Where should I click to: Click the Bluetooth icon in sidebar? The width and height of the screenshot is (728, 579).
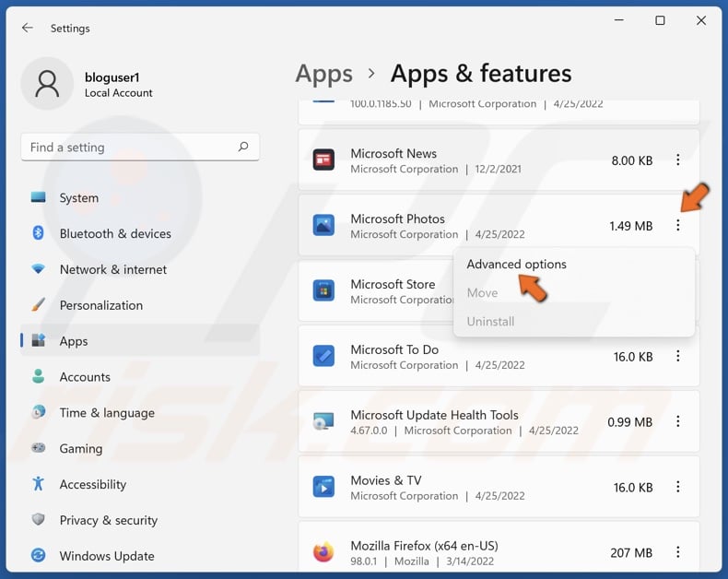coord(38,232)
